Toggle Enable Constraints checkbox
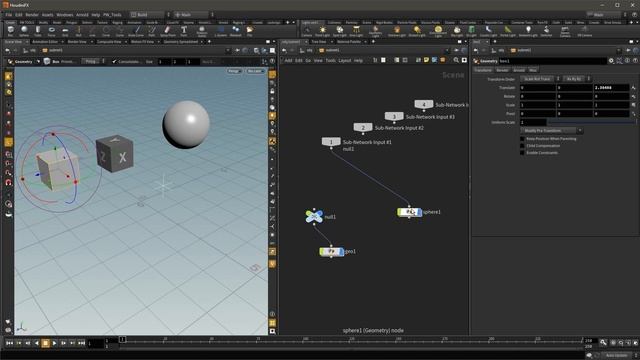640x360 pixels. (x=522, y=153)
